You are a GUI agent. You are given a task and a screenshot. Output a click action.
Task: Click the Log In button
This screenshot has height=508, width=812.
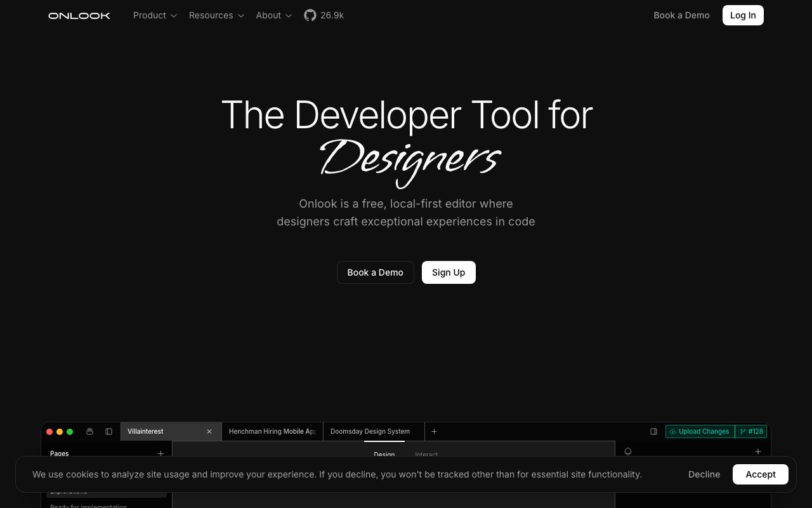[x=743, y=15]
